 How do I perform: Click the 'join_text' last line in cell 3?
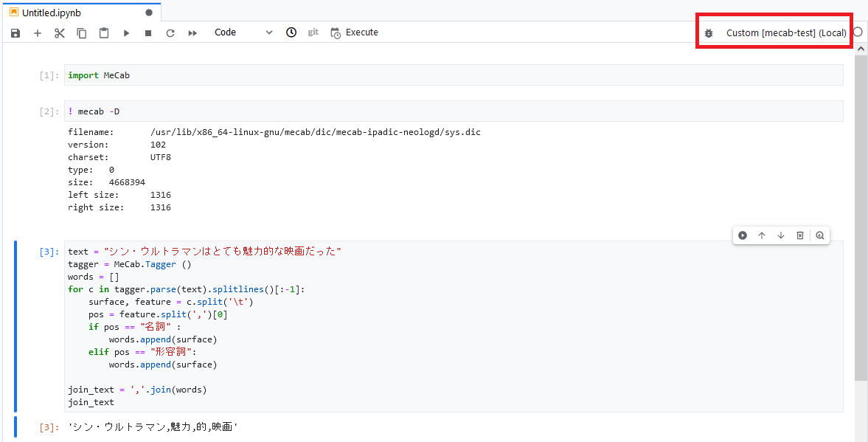pos(91,402)
